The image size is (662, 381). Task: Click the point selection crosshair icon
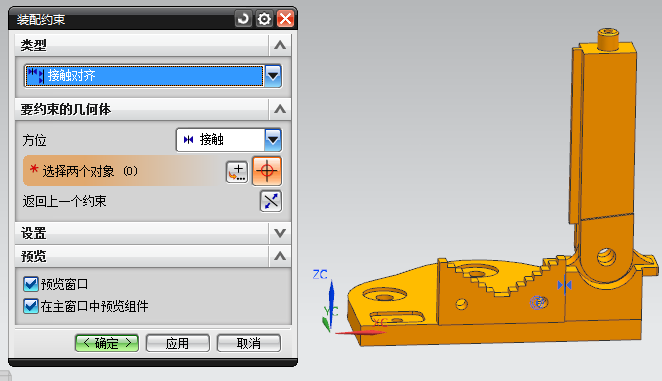(x=267, y=171)
